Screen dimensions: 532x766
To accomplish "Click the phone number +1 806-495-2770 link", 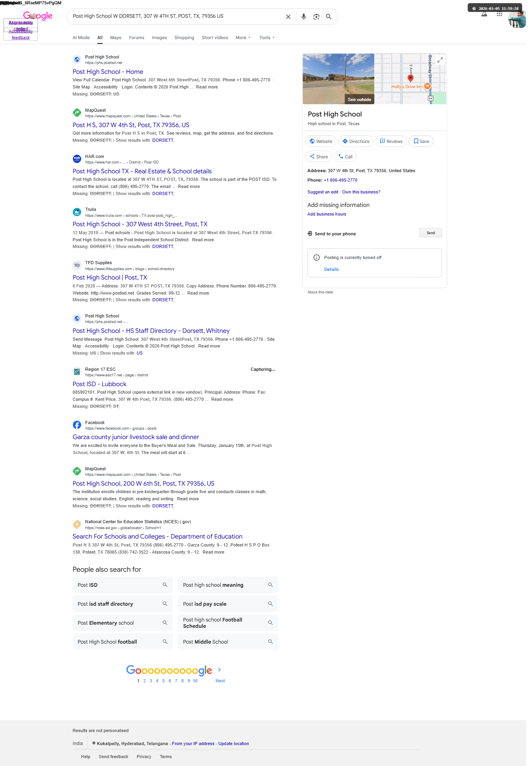I will [341, 180].
